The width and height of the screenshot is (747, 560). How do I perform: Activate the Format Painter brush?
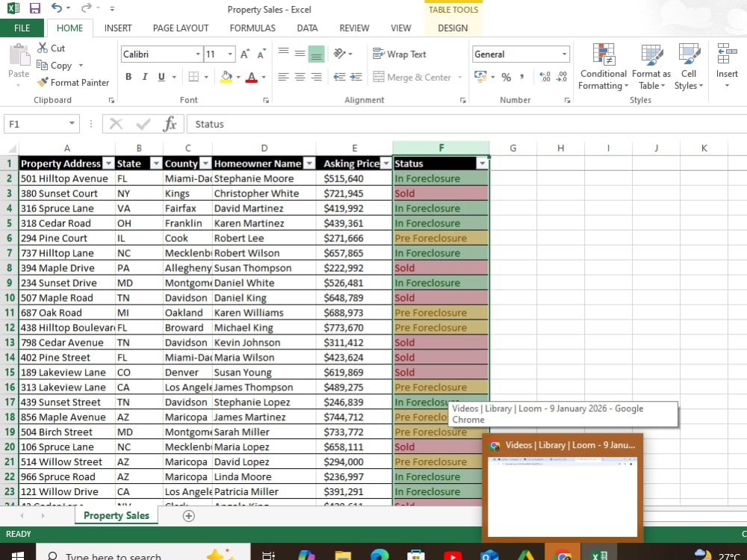click(43, 82)
